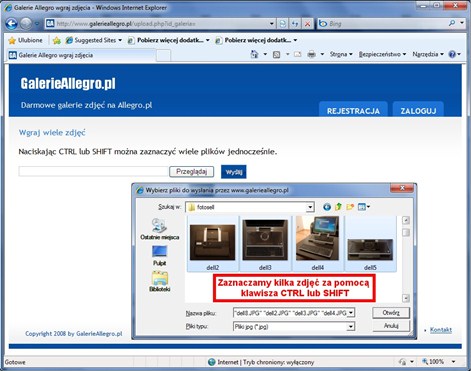Open the ZALOGUJ tab
471x371 pixels.
418,110
